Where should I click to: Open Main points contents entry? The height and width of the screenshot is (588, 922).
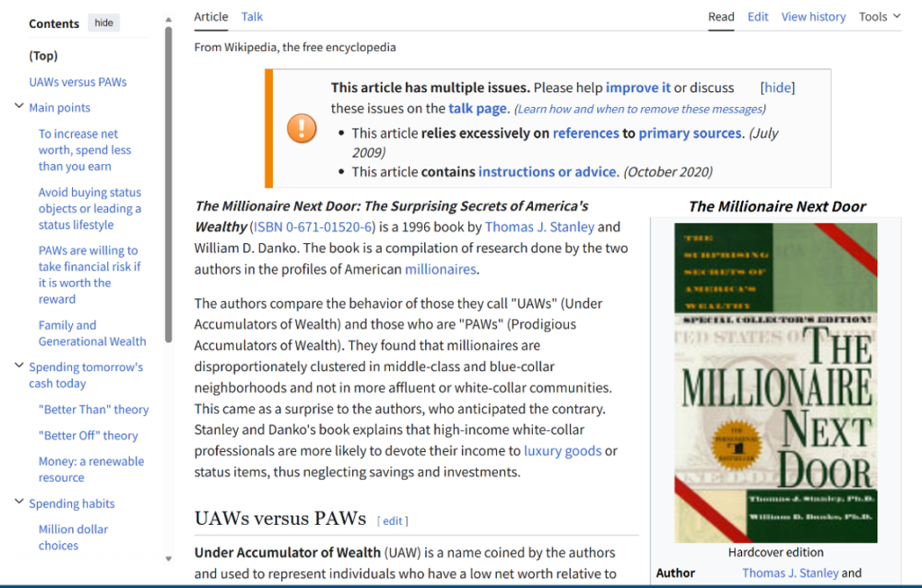[59, 107]
